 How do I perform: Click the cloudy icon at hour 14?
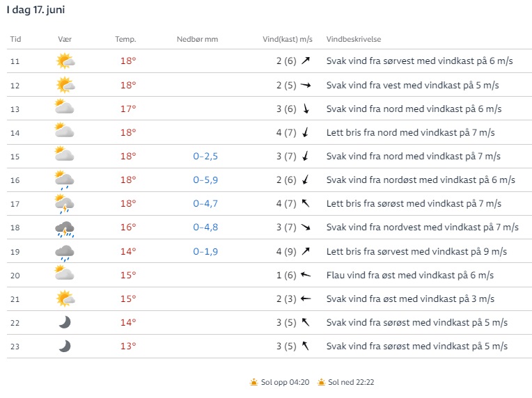point(65,132)
